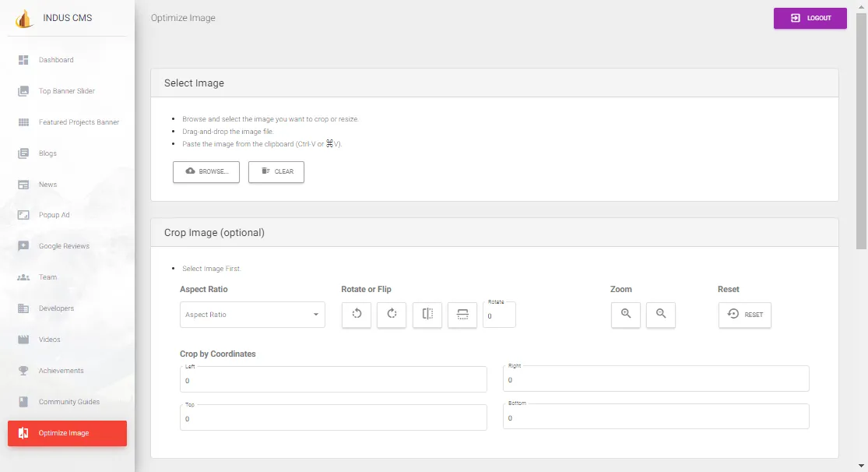Zoom in on the image
868x472 pixels.
pyautogui.click(x=626, y=314)
